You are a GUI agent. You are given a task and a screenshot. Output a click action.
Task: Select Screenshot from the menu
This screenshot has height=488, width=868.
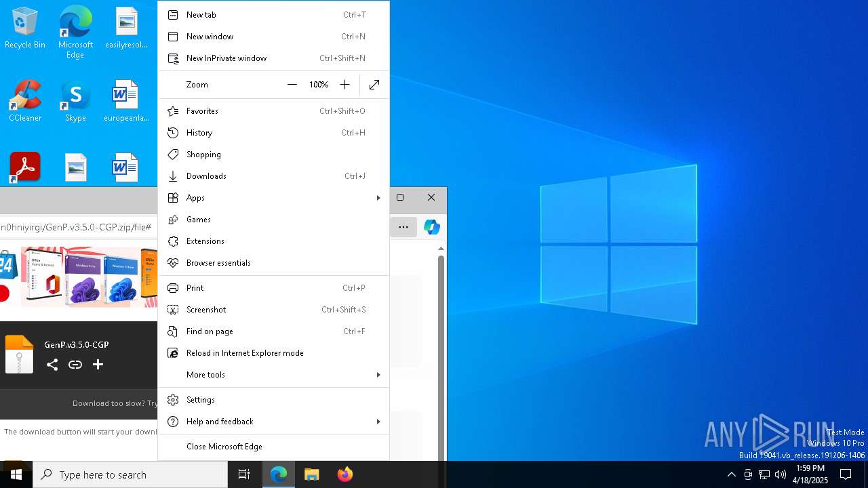273,310
